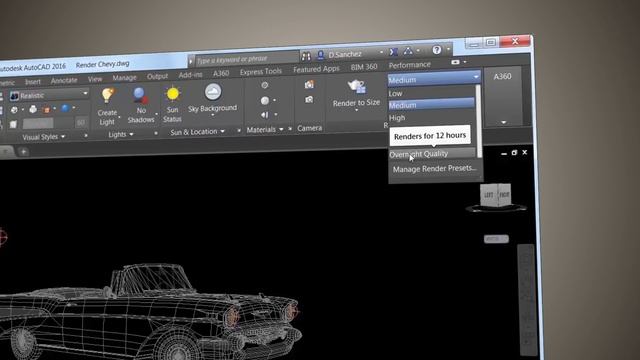Minimize the drawing viewport
This screenshot has height=360, width=640.
(504, 153)
